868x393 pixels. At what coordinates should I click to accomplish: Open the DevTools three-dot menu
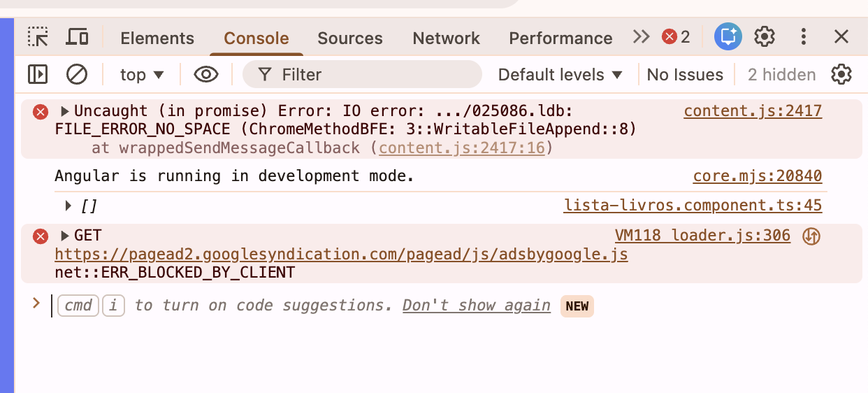tap(804, 37)
